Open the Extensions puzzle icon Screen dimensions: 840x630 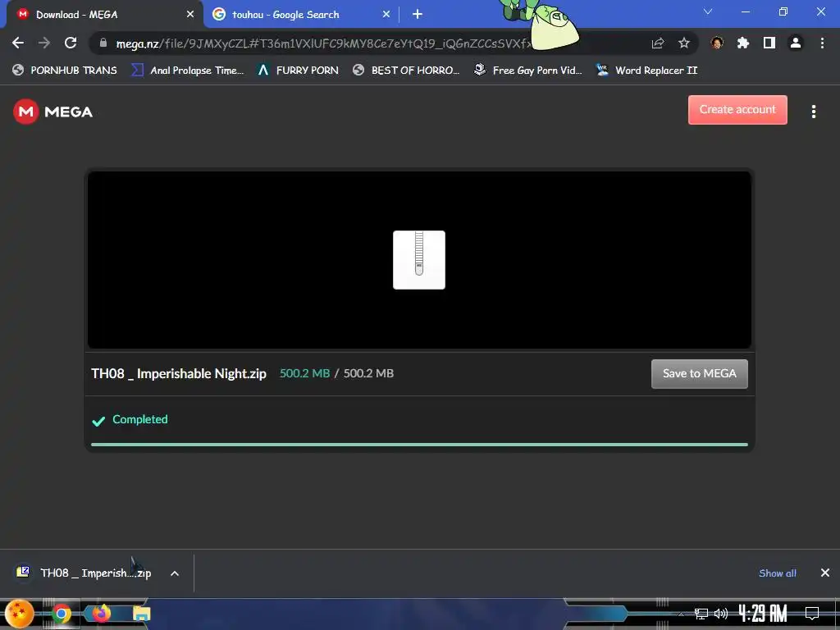tap(743, 43)
